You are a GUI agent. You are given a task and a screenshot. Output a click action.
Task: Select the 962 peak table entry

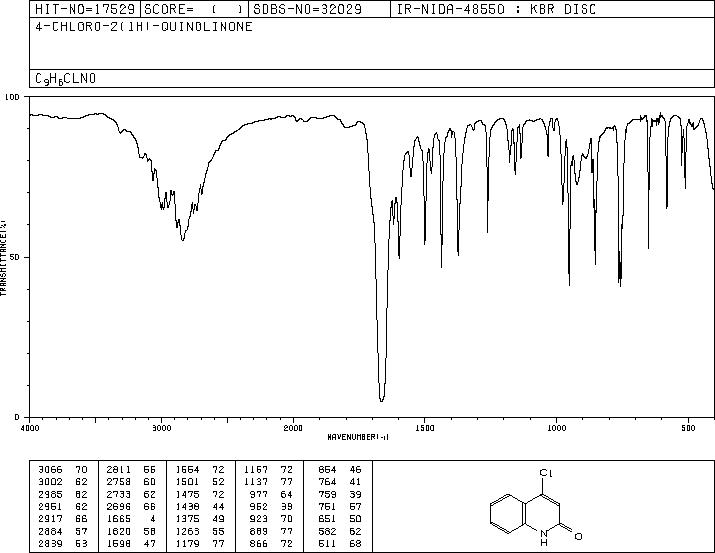[272, 506]
